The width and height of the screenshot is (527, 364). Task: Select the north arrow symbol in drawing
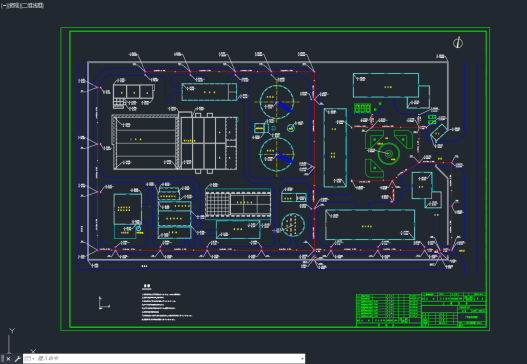click(458, 42)
